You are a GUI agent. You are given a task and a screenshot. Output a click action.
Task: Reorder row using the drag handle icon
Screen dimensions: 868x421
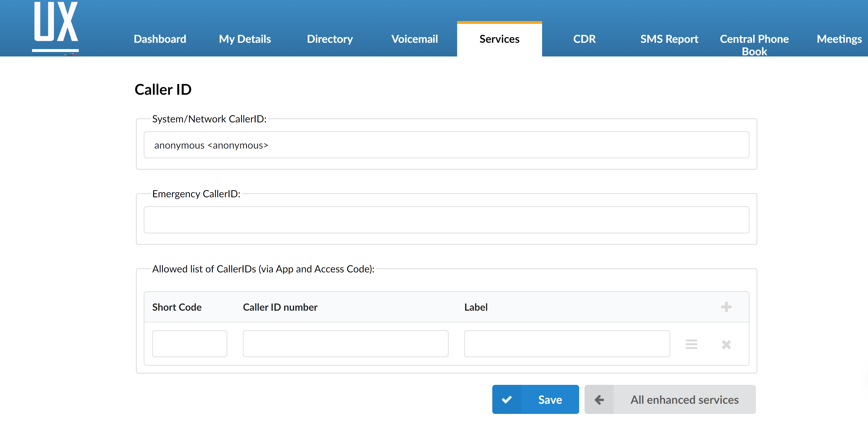click(691, 344)
